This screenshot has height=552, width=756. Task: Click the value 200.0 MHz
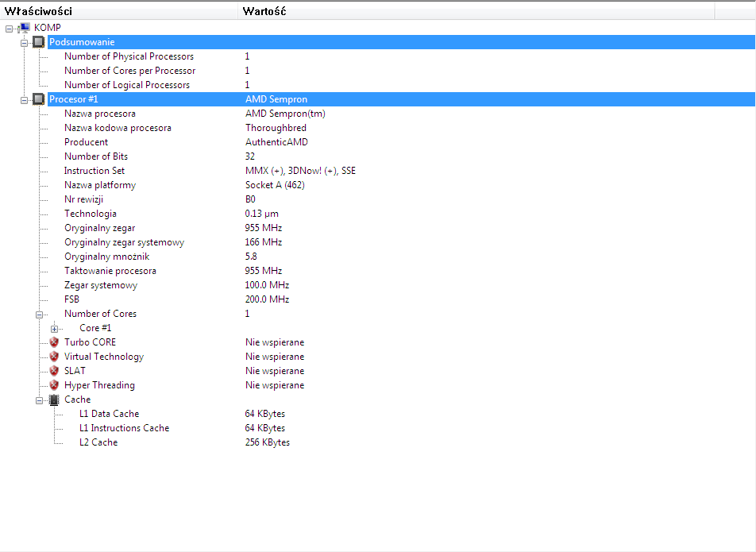click(267, 299)
